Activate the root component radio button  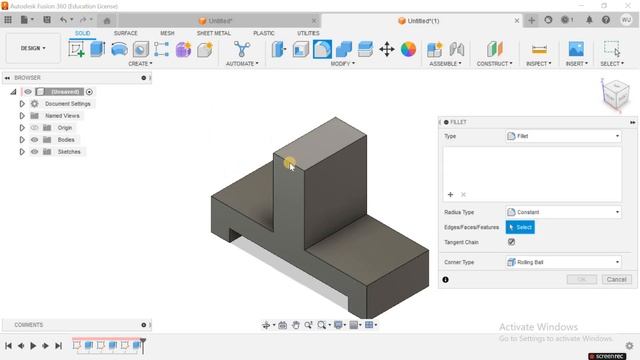[89, 92]
